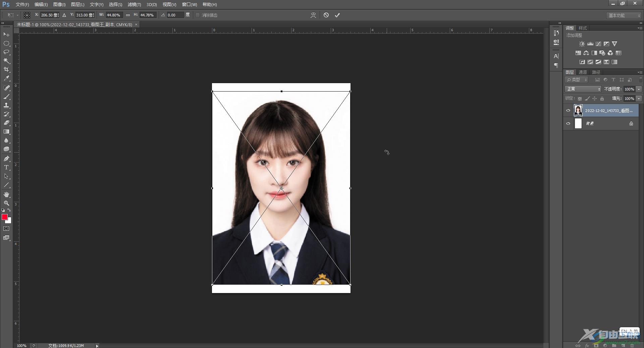Hide the 2022-12-02_143733 layer

(568, 110)
